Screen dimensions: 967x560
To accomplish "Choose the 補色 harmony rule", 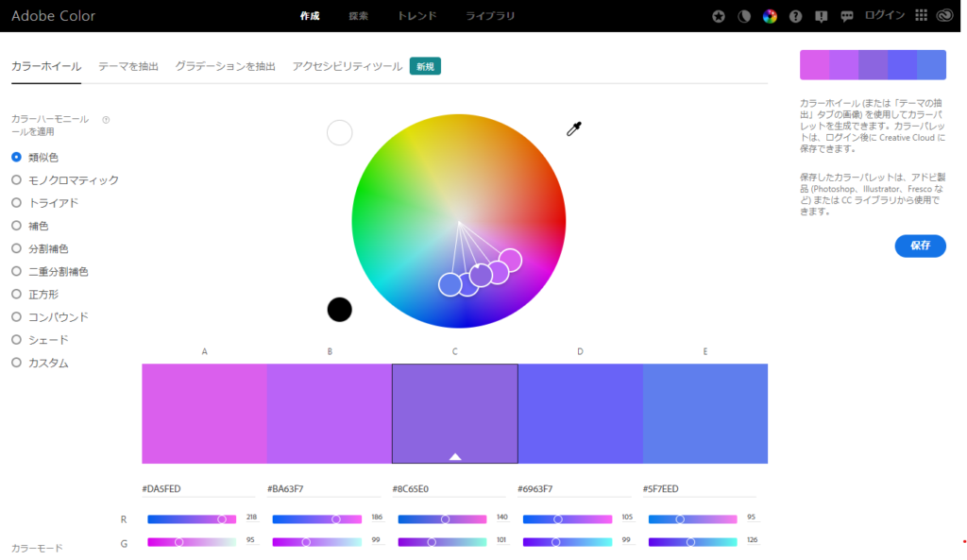I will (x=16, y=226).
